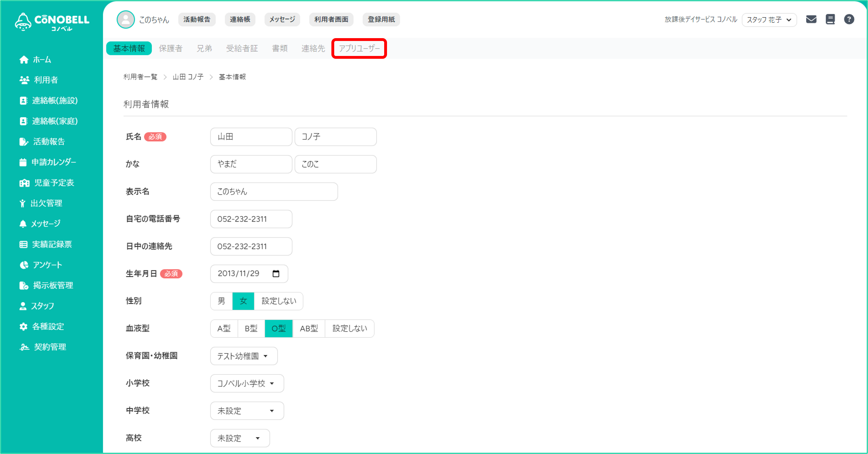
Task: Select 女 for 性別
Action: (x=243, y=301)
